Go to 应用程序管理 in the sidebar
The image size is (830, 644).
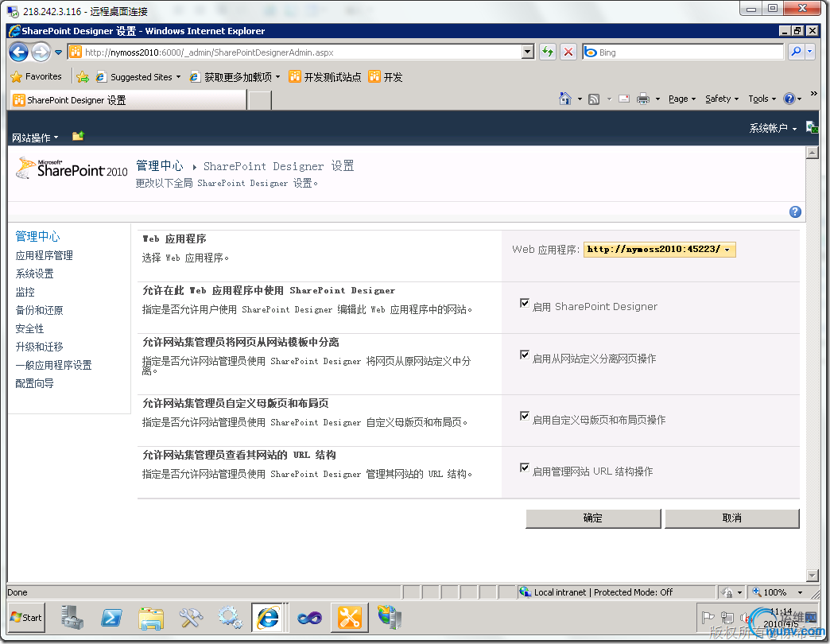point(45,255)
